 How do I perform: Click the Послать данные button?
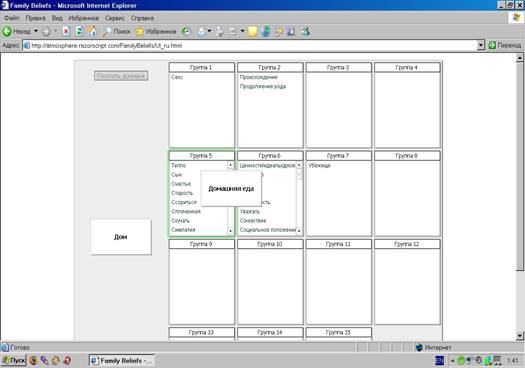(x=121, y=76)
